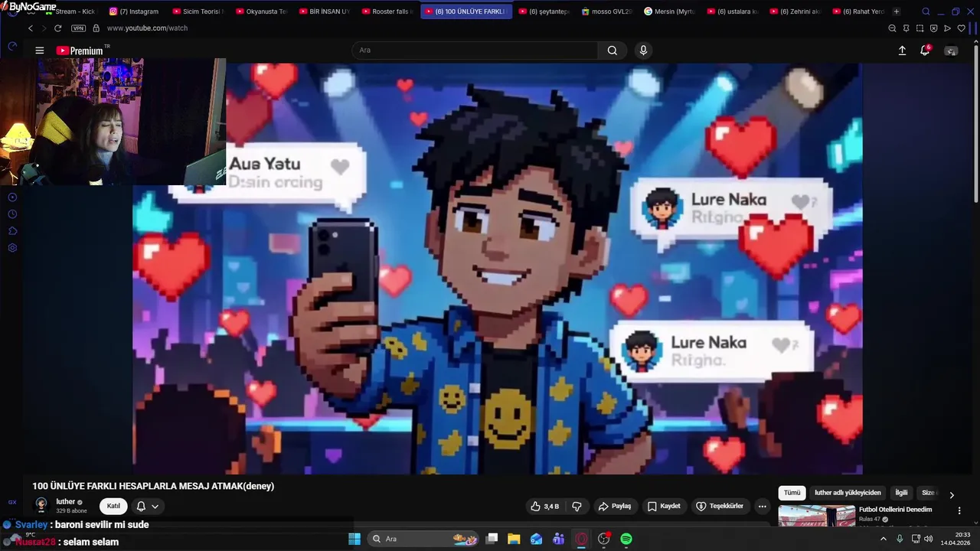
Task: Save the video with Kaydet
Action: click(x=664, y=506)
